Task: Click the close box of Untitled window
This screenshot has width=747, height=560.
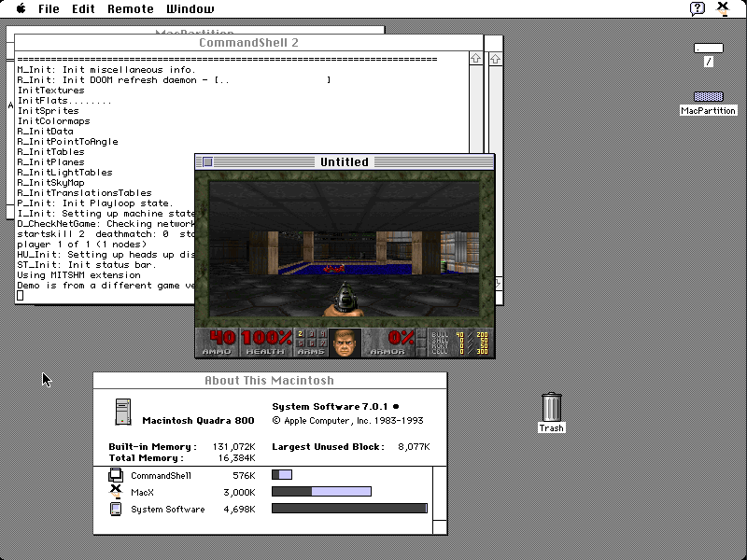Action: click(x=207, y=161)
